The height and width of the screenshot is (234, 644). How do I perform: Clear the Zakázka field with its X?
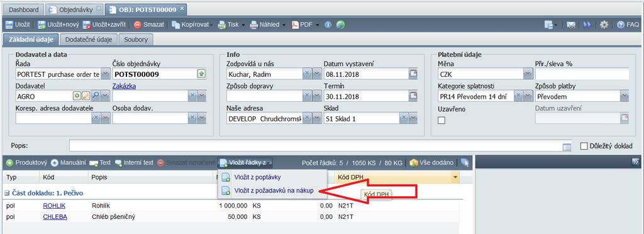coord(192,96)
